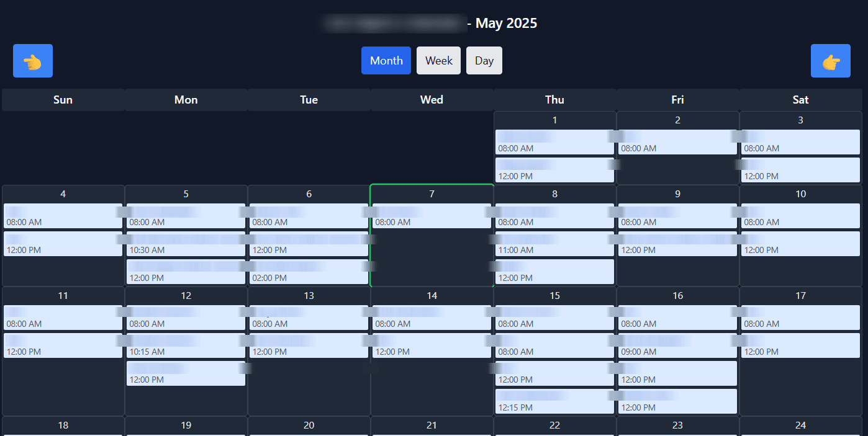This screenshot has height=436, width=868.
Task: Select day number 18
Action: [63, 425]
